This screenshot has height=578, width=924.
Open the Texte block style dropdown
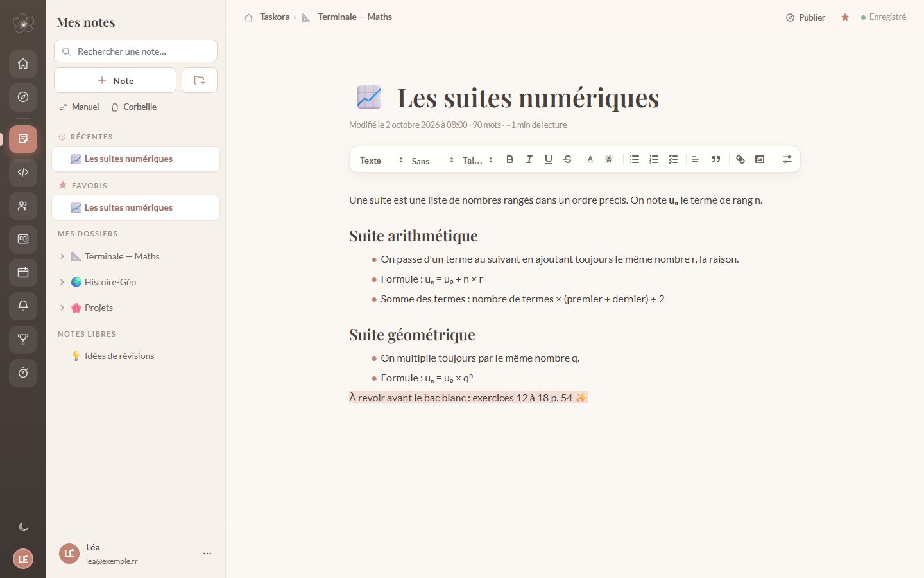(381, 161)
